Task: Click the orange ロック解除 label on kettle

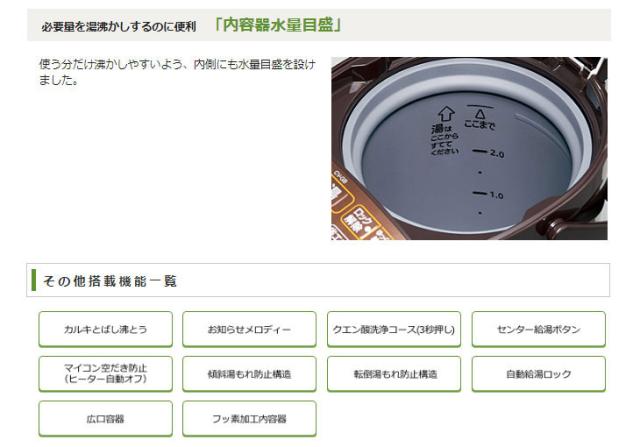Action: (358, 220)
